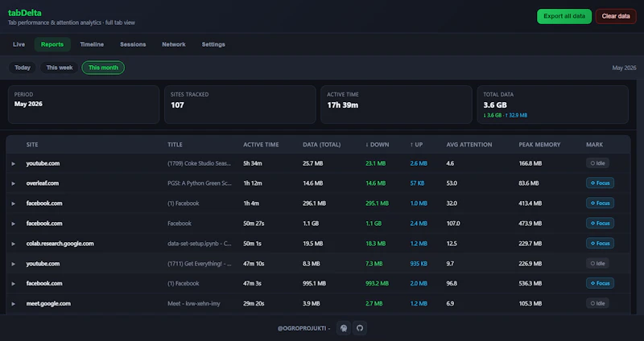Sort by the TITLE column header
The image size is (644, 341).
coord(175,145)
